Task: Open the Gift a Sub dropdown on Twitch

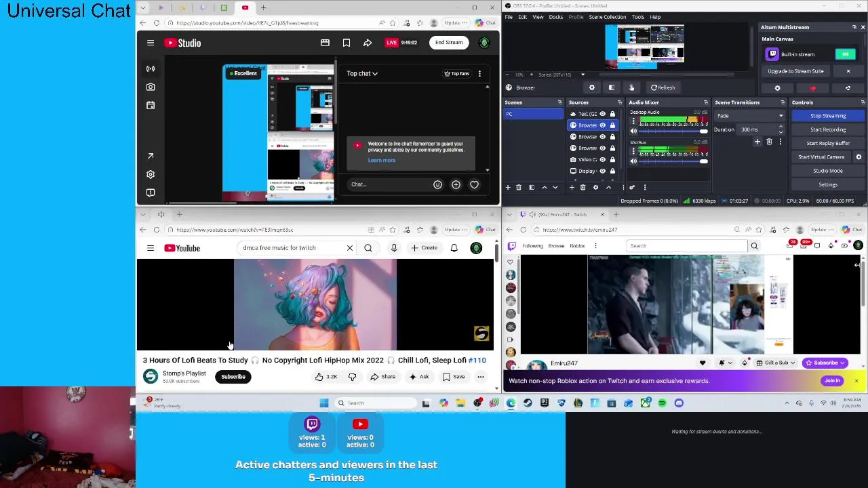Action: click(x=776, y=363)
